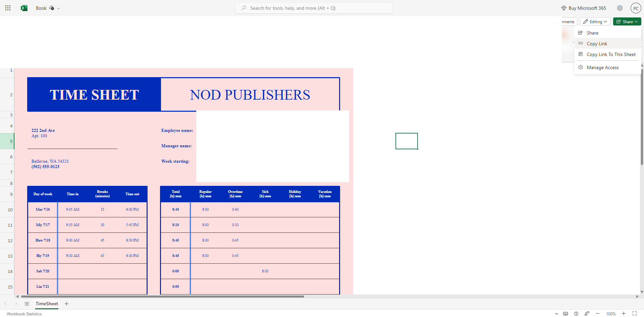Select the Sab 7/20 cell
Screen dimensions: 644x317
tap(43, 271)
